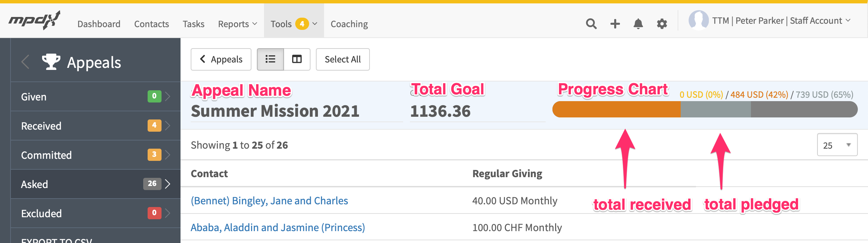
Task: Collapse sidebar with back chevron
Action: coord(25,62)
